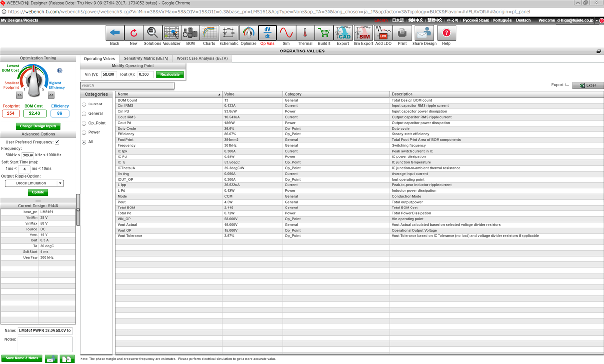
Task: Click the Sim Export icon
Action: click(363, 33)
